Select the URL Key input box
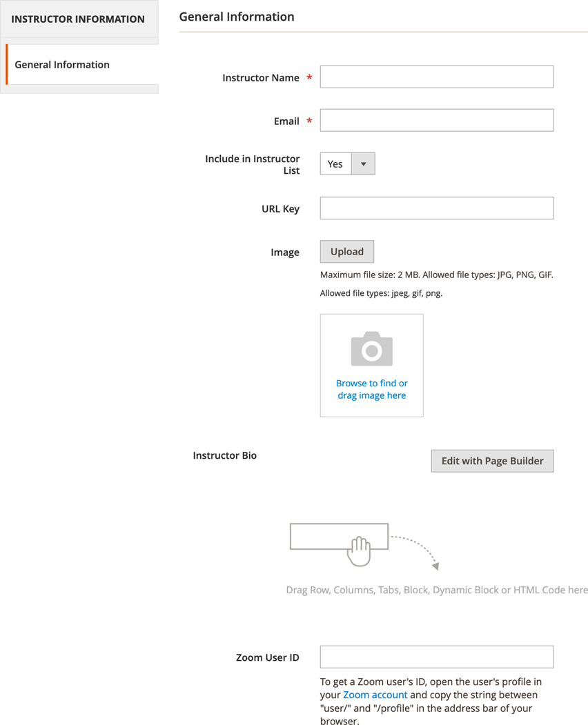Viewport: 588px width, 725px height. pos(436,208)
